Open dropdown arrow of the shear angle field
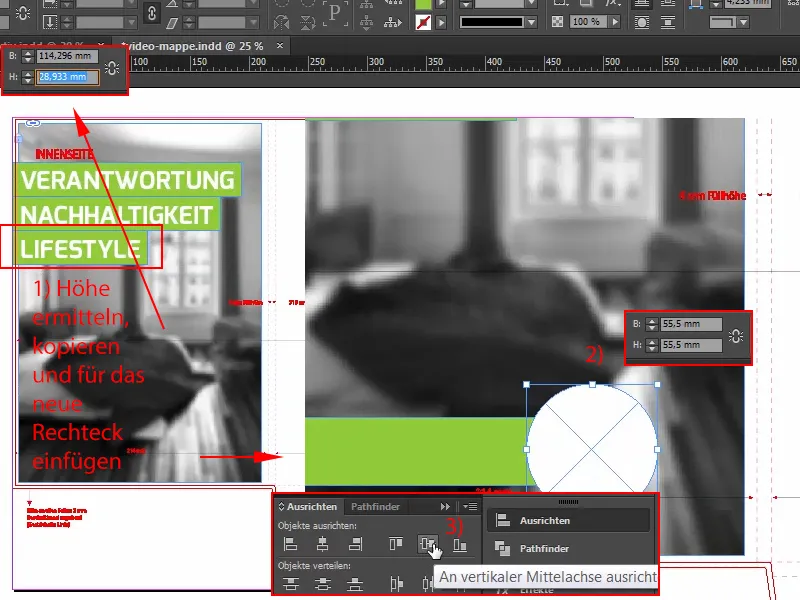Image resolution: width=800 pixels, height=600 pixels. [x=253, y=23]
